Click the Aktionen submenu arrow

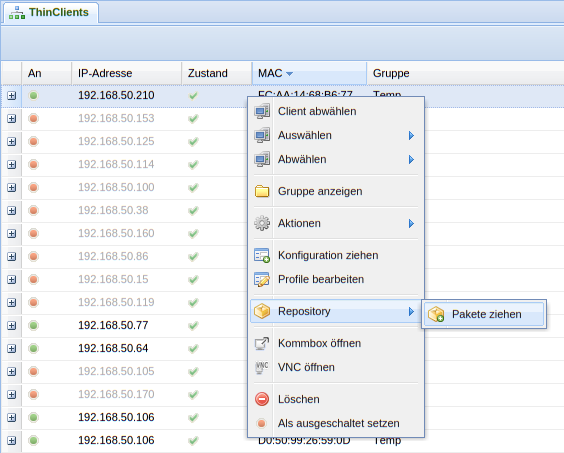click(x=411, y=223)
